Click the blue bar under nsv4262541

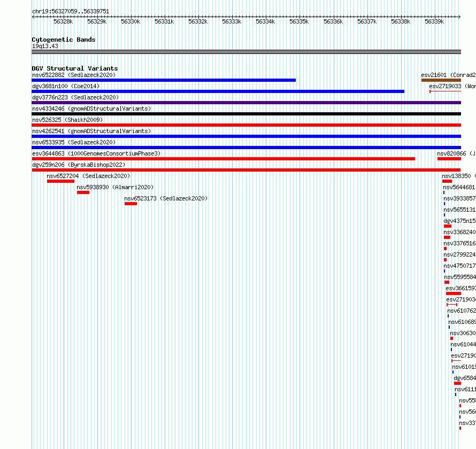tap(246, 136)
